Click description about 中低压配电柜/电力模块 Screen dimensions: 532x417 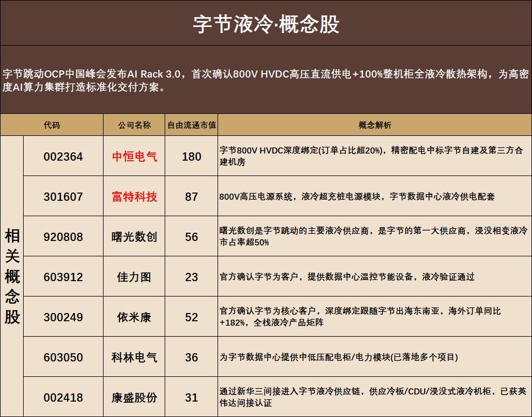point(339,357)
